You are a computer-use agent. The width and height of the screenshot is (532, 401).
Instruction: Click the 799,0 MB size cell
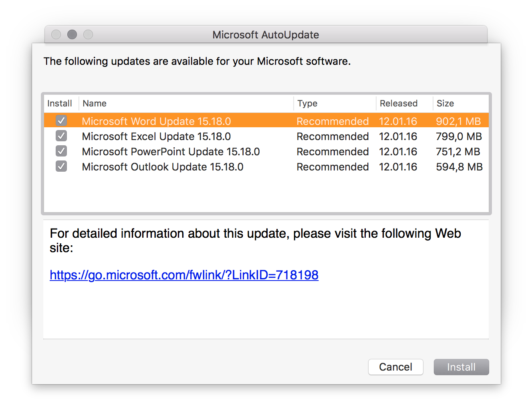click(x=459, y=136)
